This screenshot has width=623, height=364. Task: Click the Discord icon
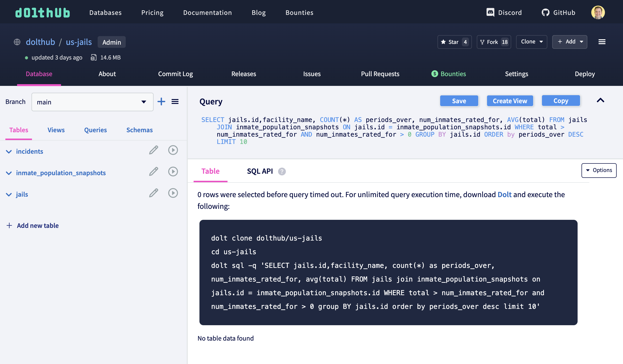pos(491,12)
